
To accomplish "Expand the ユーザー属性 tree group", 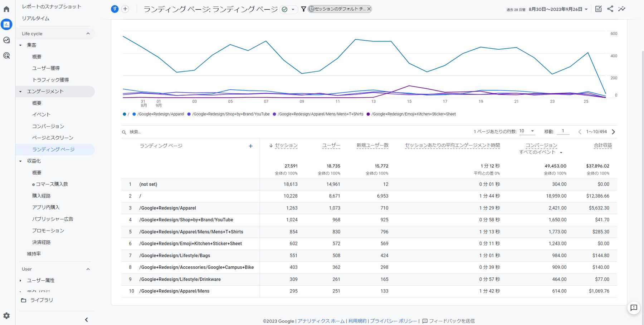I will click(20, 281).
